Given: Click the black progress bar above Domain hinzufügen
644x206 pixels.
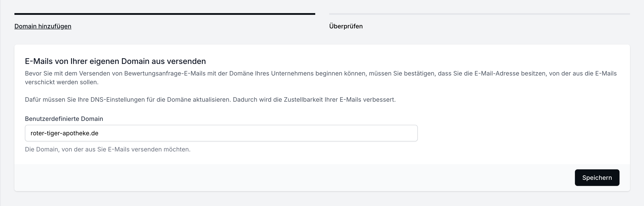Looking at the screenshot, I should [165, 14].
